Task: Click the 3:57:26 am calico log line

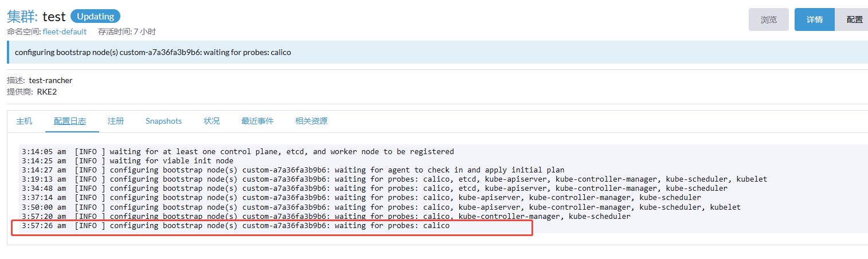Action: (236, 226)
